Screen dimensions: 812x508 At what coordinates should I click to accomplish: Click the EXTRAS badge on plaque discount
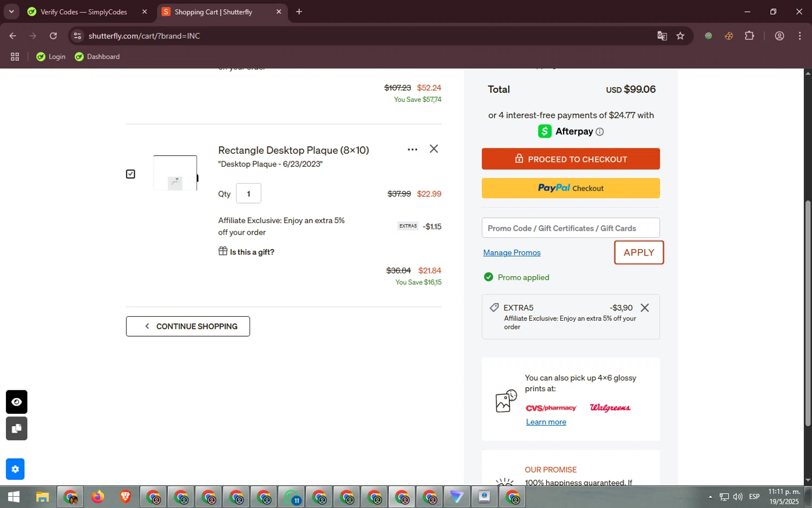(408, 226)
